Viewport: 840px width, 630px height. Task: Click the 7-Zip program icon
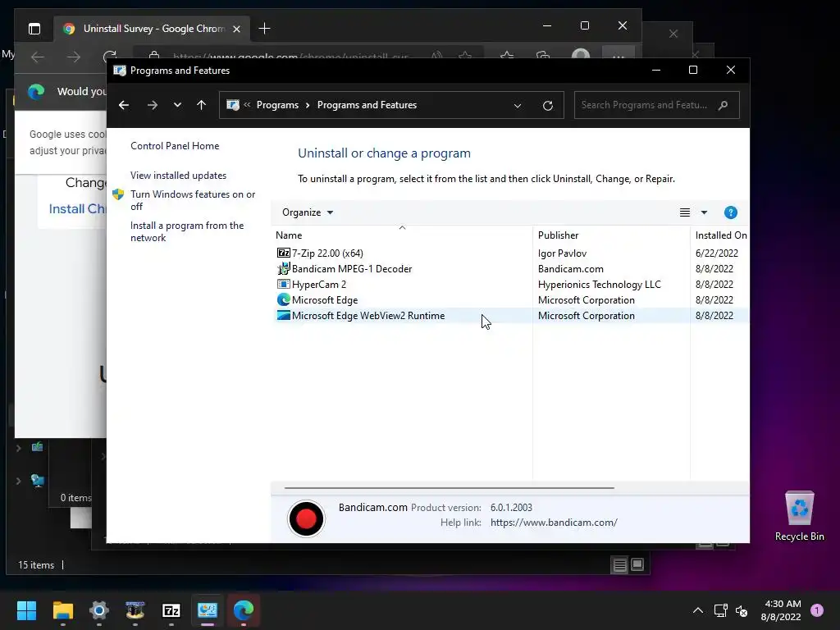tap(283, 253)
